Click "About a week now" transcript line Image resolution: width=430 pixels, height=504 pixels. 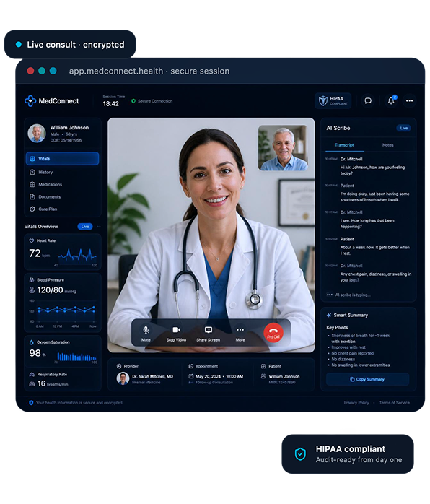(374, 251)
